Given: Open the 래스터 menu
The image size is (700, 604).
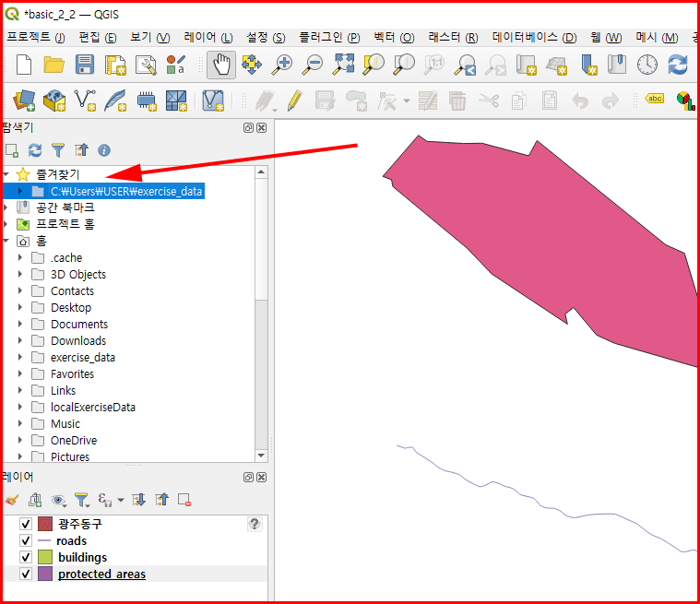Looking at the screenshot, I should pyautogui.click(x=453, y=38).
